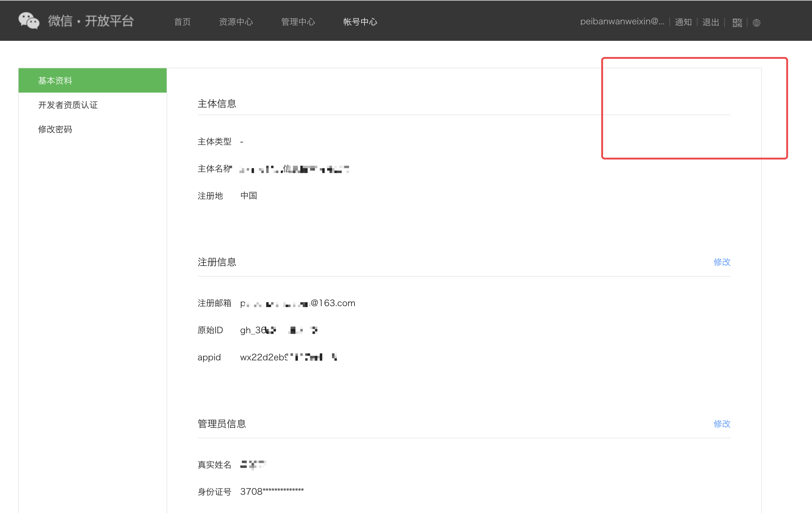
Task: Open 首页 in the top navigation
Action: (182, 22)
